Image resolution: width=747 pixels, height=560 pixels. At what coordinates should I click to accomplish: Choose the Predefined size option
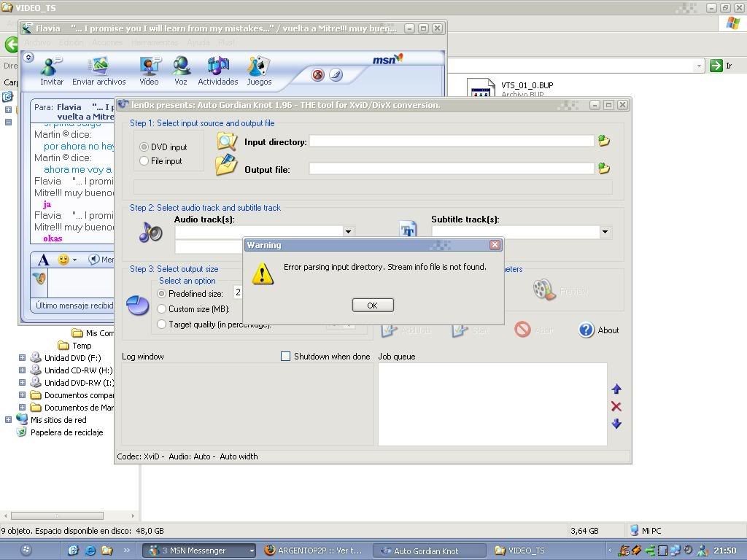pyautogui.click(x=161, y=294)
